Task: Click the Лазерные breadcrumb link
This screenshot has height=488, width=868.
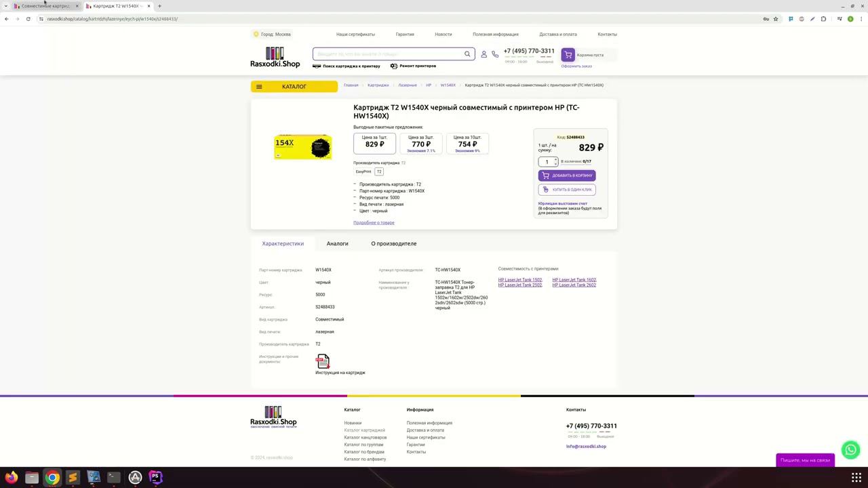Action: coord(408,85)
